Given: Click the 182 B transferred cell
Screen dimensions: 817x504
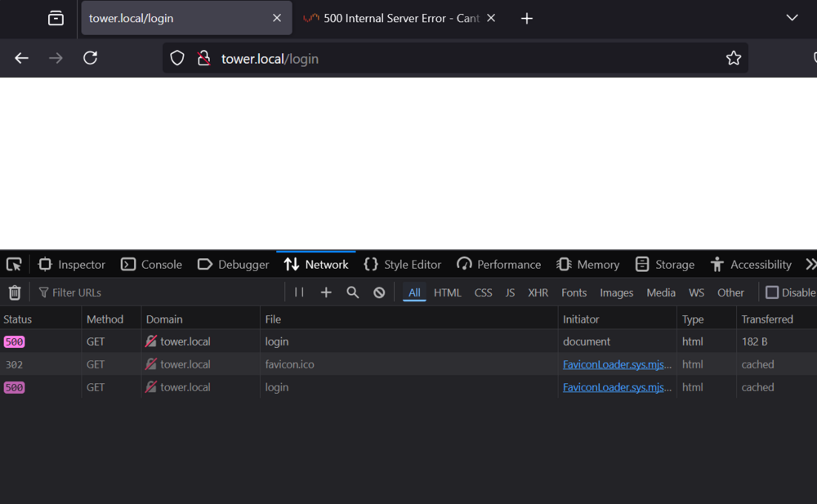Looking at the screenshot, I should [754, 341].
